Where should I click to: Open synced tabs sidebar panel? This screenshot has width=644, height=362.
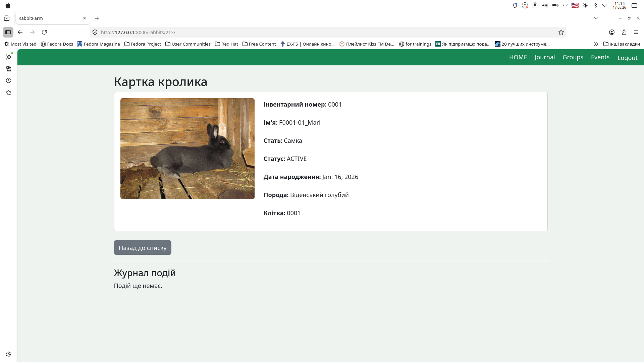[x=9, y=69]
